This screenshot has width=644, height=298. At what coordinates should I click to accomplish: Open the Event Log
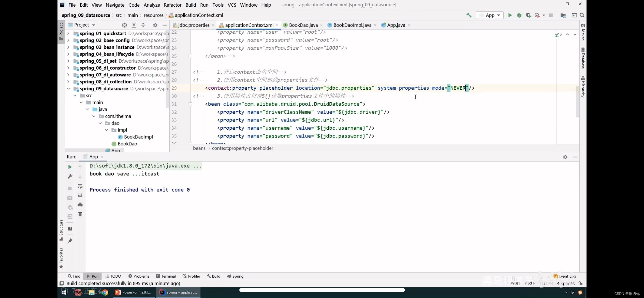coord(565,276)
